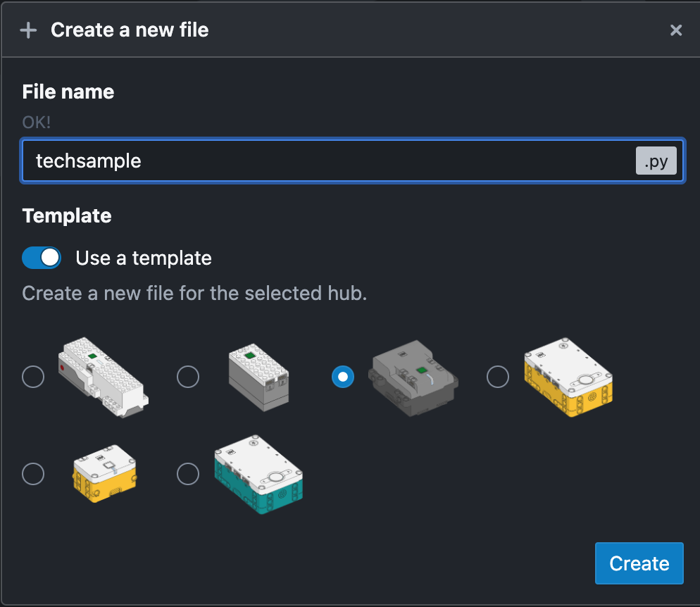Select radio button for the Technic hub
This screenshot has height=607, width=700.
point(343,377)
